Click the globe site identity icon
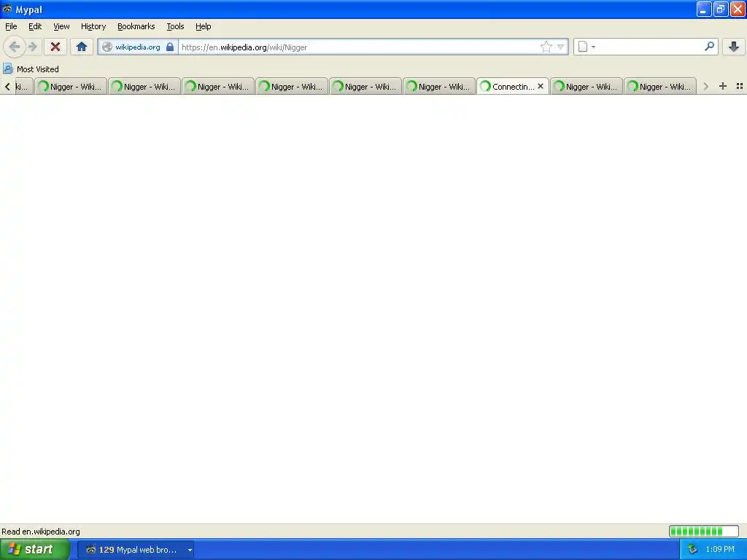The image size is (747, 560). [107, 47]
